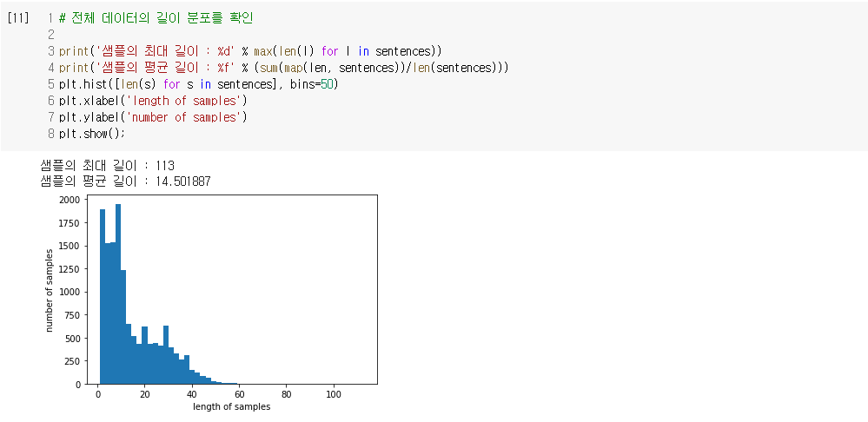Click the comment on code line 1

156,17
